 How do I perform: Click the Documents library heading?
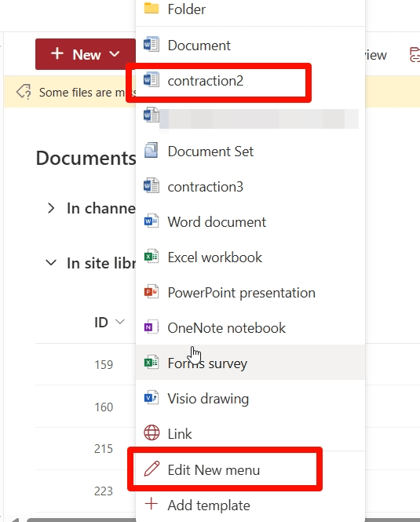pos(86,158)
